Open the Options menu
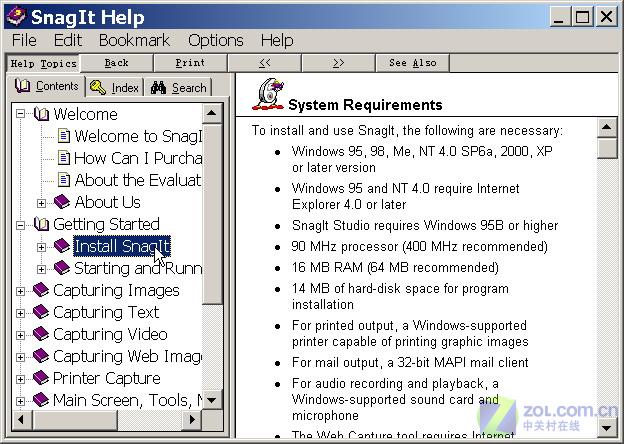The height and width of the screenshot is (444, 624). tap(216, 40)
